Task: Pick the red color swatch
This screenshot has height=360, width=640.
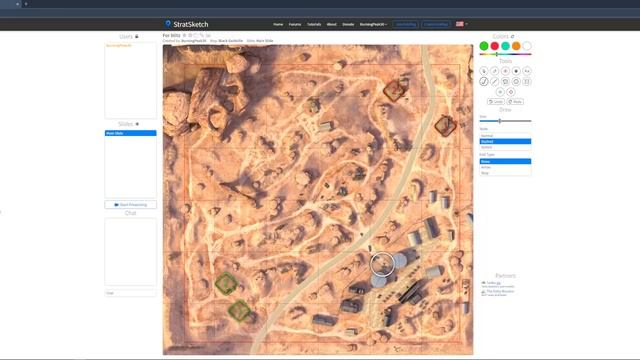Action: pos(494,46)
